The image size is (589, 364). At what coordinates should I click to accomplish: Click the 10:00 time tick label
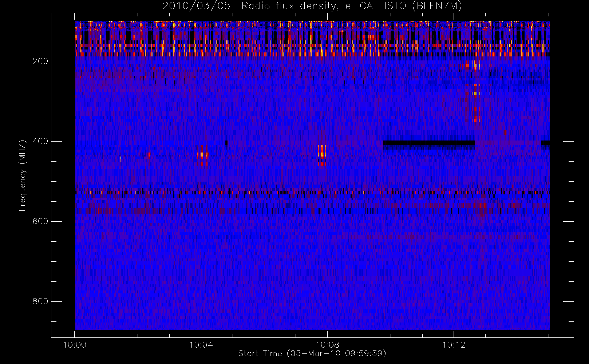click(75, 345)
